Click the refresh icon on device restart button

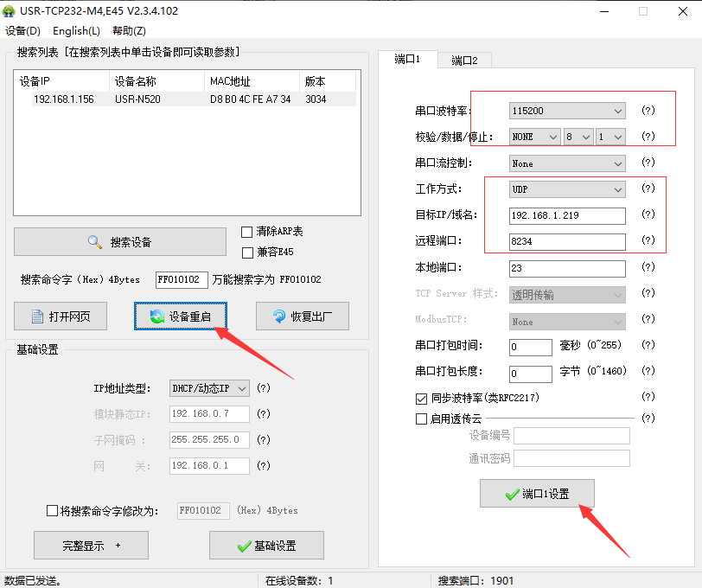pyautogui.click(x=156, y=316)
